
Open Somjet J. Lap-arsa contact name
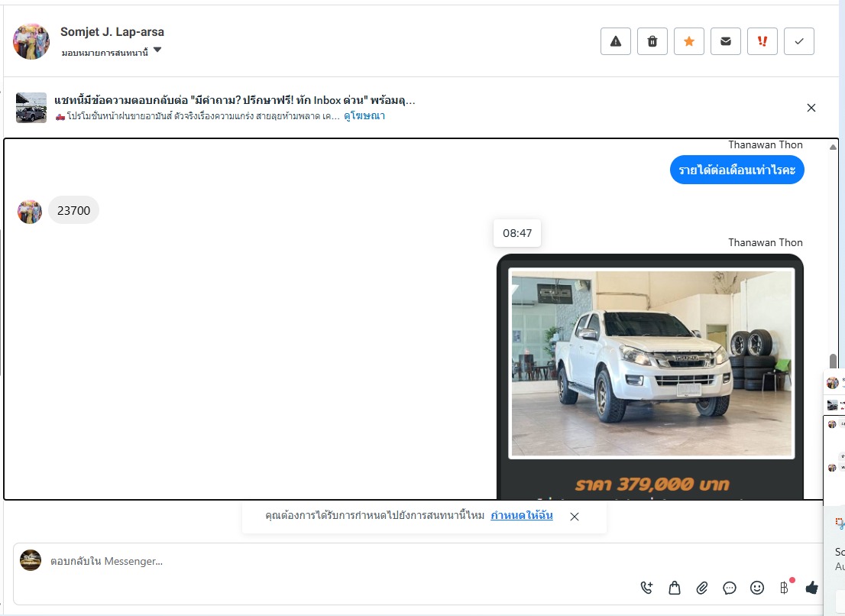coord(112,32)
